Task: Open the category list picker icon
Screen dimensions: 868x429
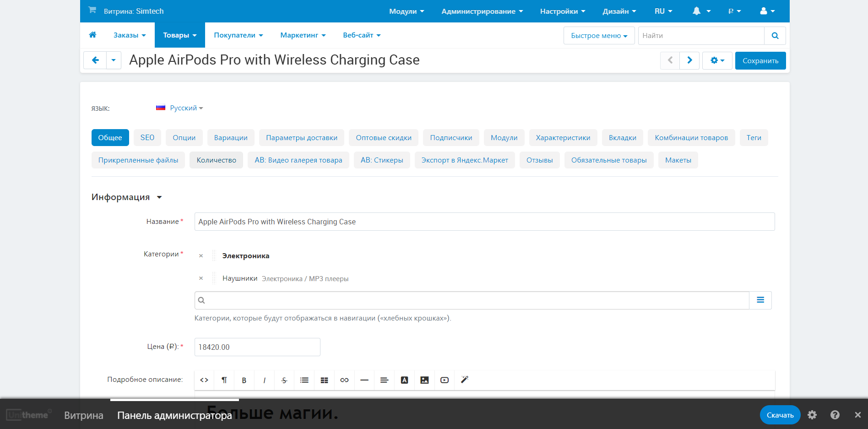Action: [760, 300]
